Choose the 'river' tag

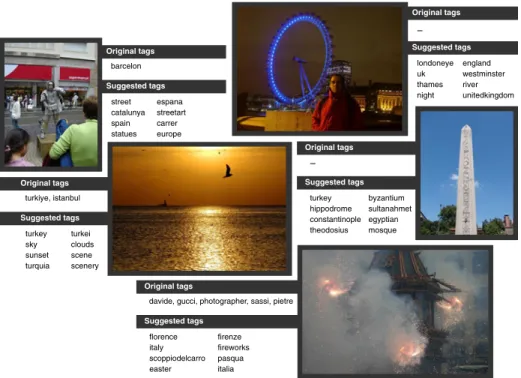[470, 85]
